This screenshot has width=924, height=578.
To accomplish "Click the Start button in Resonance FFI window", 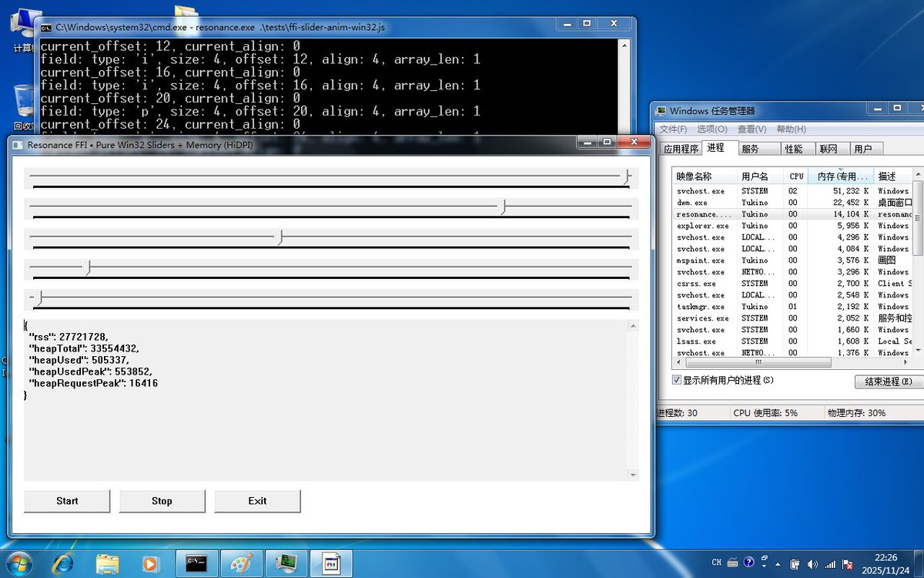I will [x=66, y=501].
